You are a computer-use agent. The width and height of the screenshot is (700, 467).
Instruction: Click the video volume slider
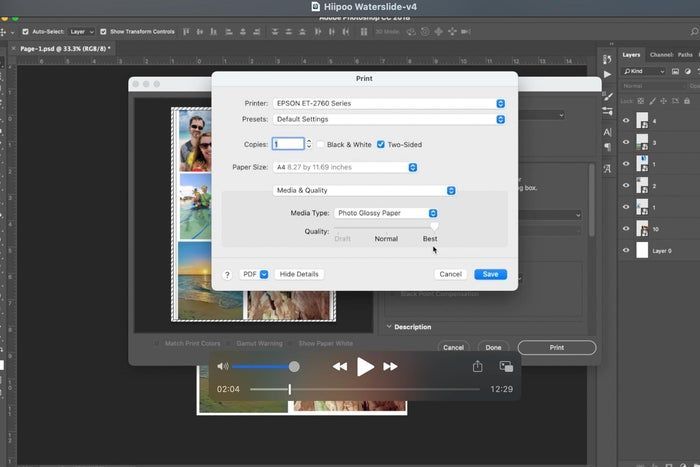[x=266, y=367]
